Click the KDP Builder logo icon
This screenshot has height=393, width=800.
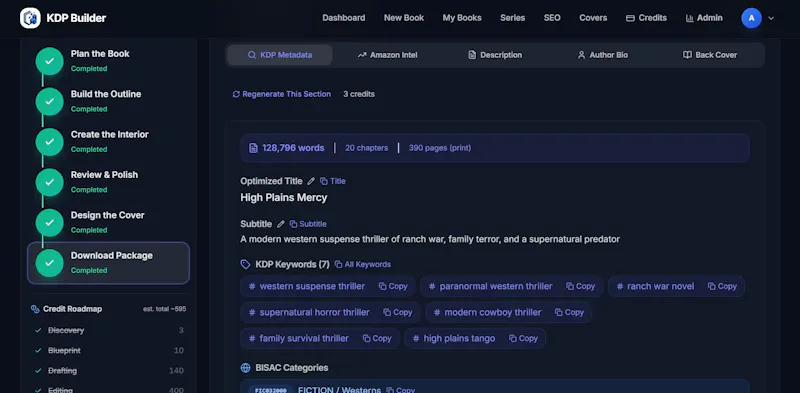tap(30, 18)
